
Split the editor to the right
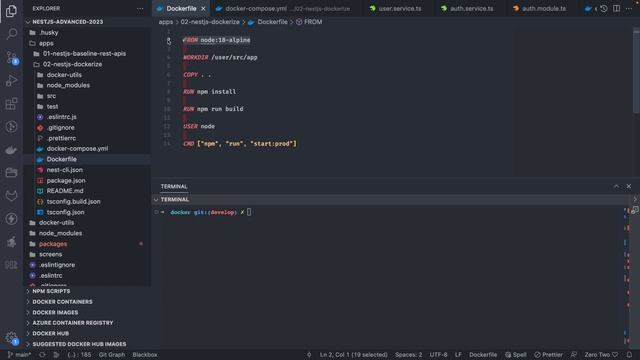616,9
